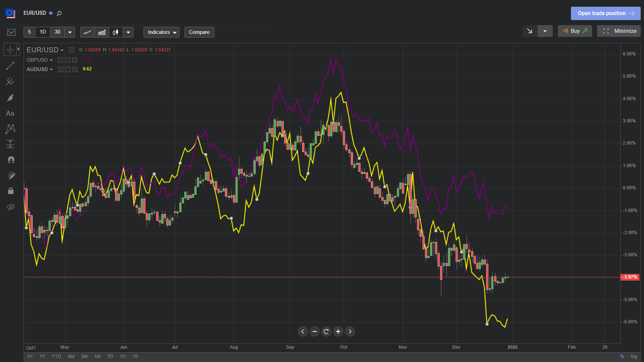644x362 pixels.
Task: Click Open trade position button
Action: (x=606, y=13)
